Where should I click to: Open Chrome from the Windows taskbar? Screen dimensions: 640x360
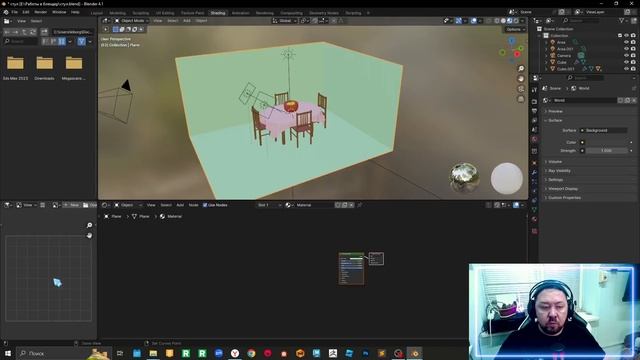point(251,353)
